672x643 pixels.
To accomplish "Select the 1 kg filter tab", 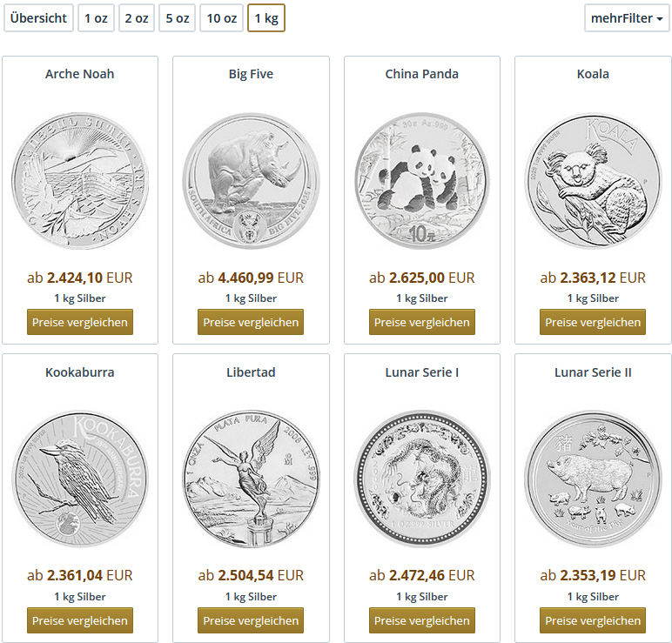I will (x=266, y=17).
